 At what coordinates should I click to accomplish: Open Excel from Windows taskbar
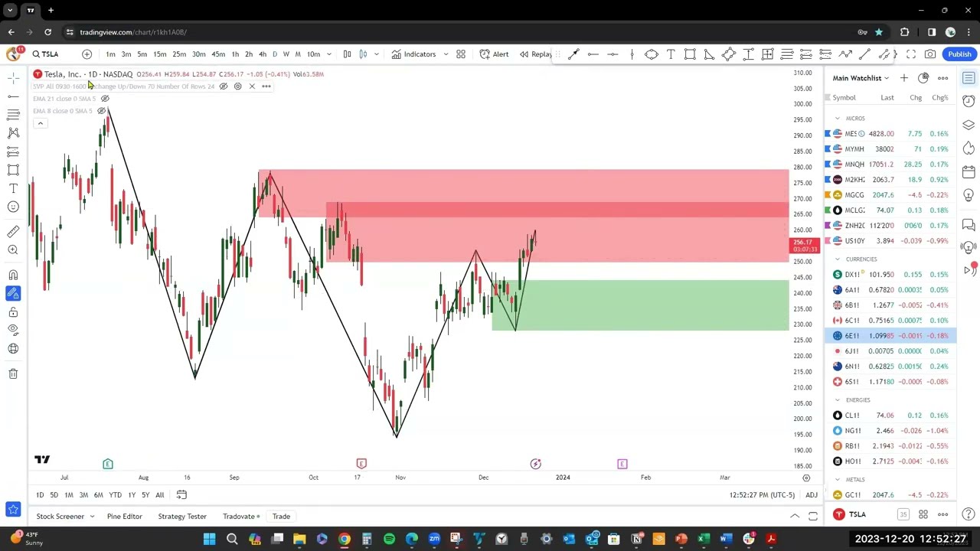coord(704,540)
